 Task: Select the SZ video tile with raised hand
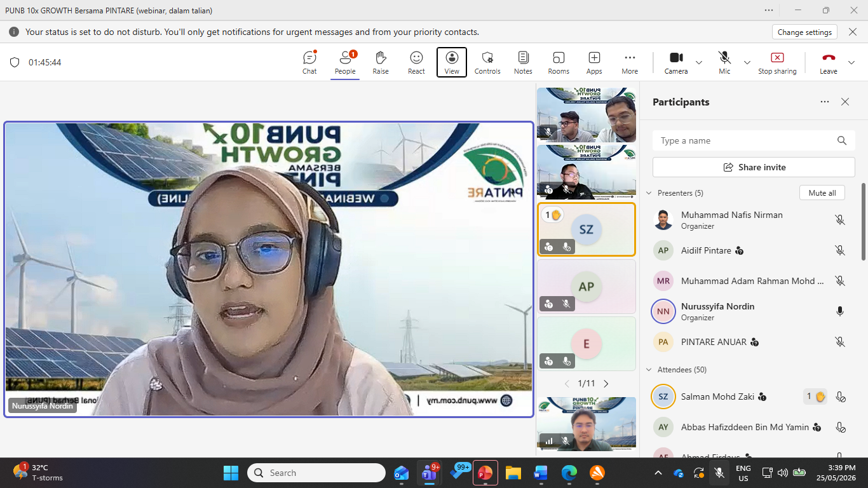(x=587, y=229)
